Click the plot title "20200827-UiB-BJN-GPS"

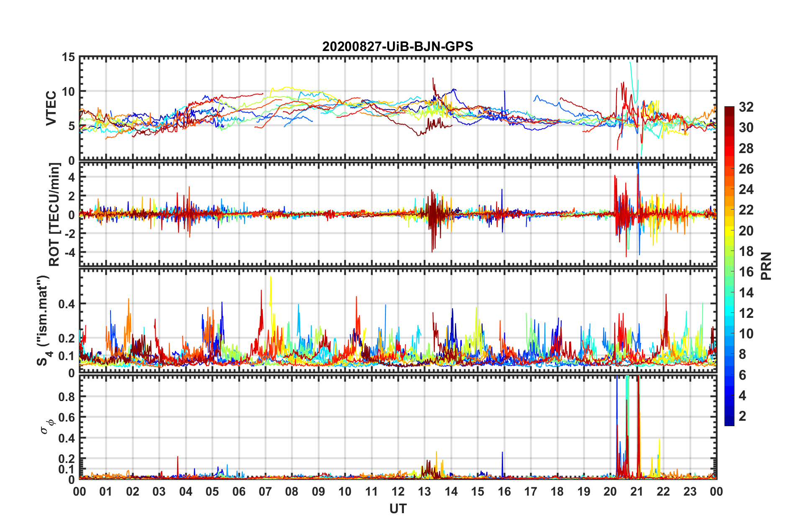[398, 46]
